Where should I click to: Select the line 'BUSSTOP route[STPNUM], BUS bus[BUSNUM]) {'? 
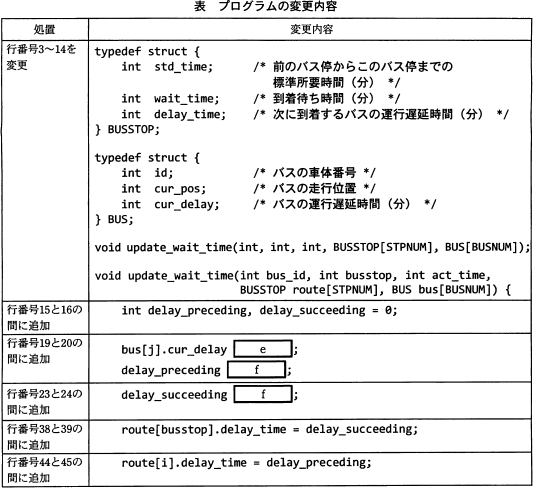pyautogui.click(x=375, y=290)
